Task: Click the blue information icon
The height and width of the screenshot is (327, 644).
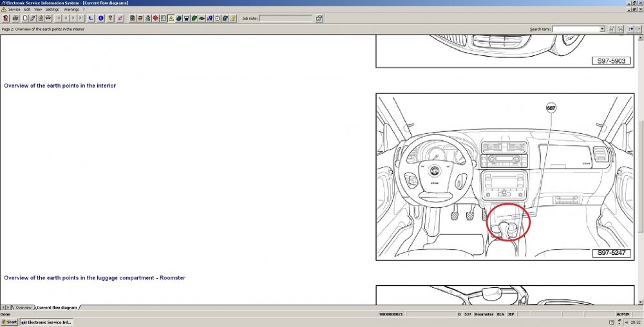Action: click(100, 18)
